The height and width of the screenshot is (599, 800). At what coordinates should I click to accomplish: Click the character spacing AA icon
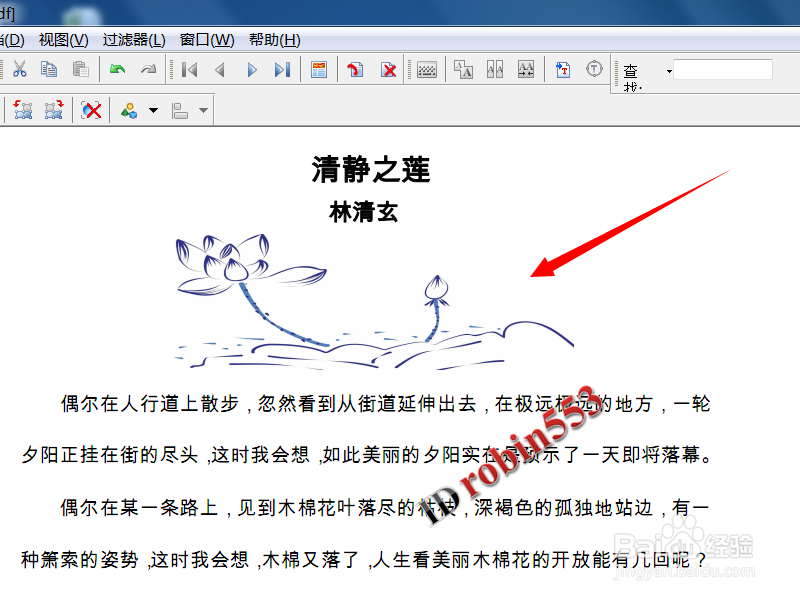tap(494, 69)
